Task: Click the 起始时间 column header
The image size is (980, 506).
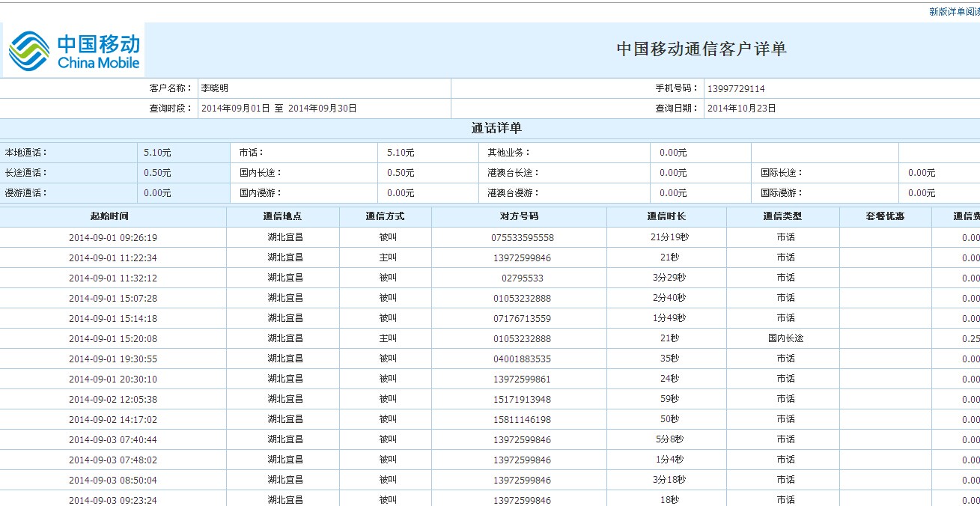Action: click(x=109, y=216)
